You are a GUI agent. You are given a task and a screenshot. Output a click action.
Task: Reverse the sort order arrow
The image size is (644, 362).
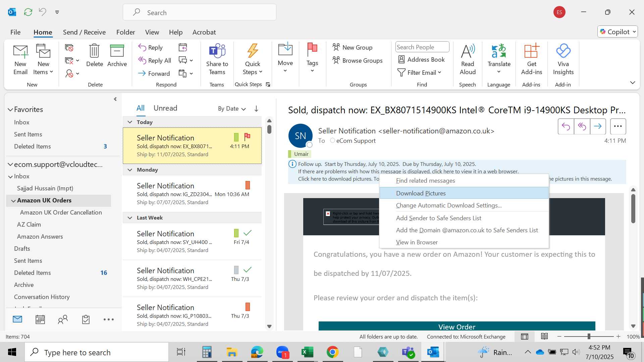(256, 109)
